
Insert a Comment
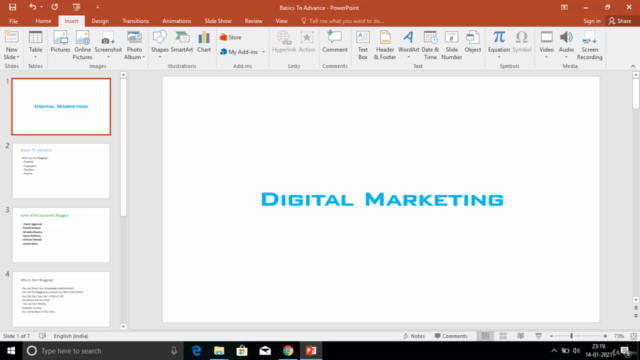coord(335,42)
